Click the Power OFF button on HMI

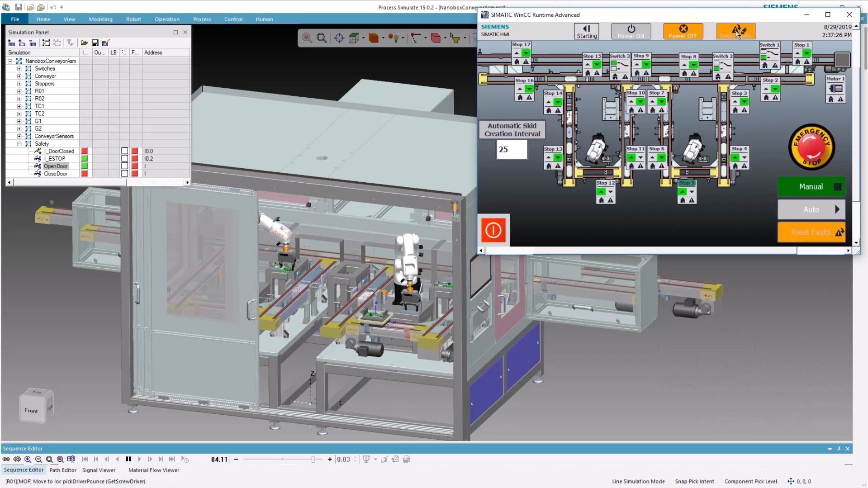coord(683,31)
